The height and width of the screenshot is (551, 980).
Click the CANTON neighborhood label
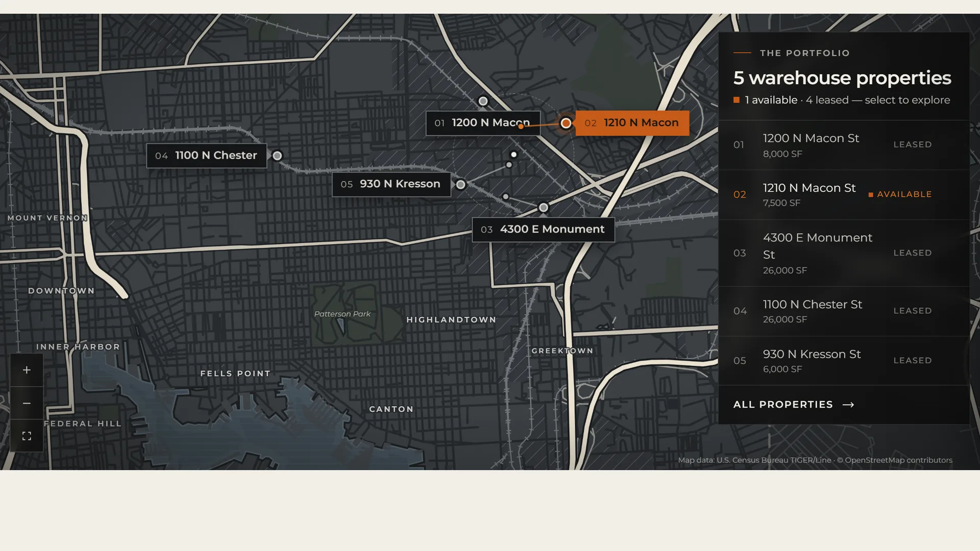(391, 409)
